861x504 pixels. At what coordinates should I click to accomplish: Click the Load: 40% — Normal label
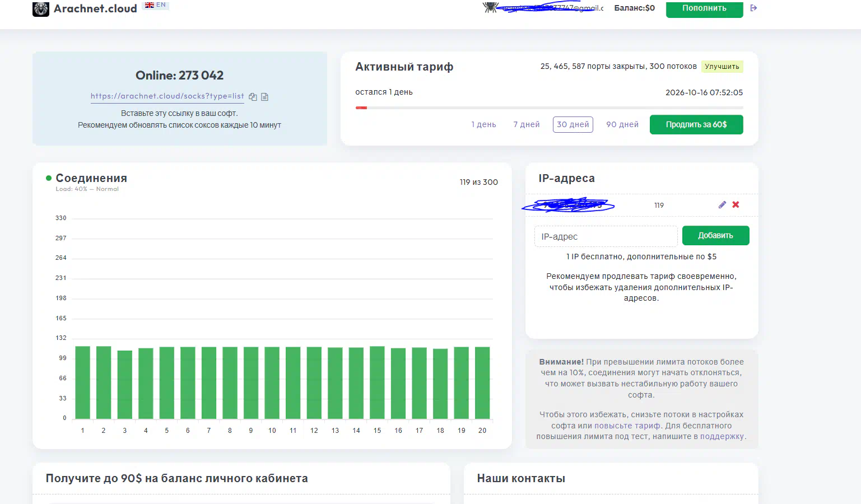click(87, 189)
